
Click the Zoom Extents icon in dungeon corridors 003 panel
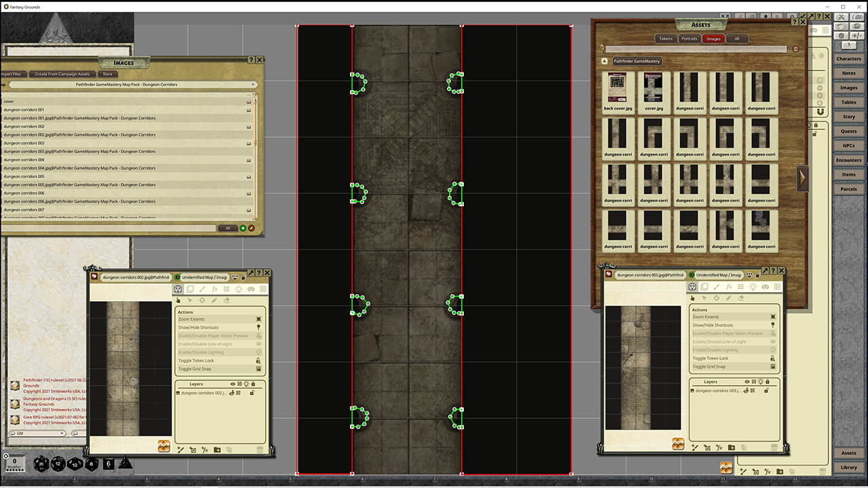(x=772, y=317)
